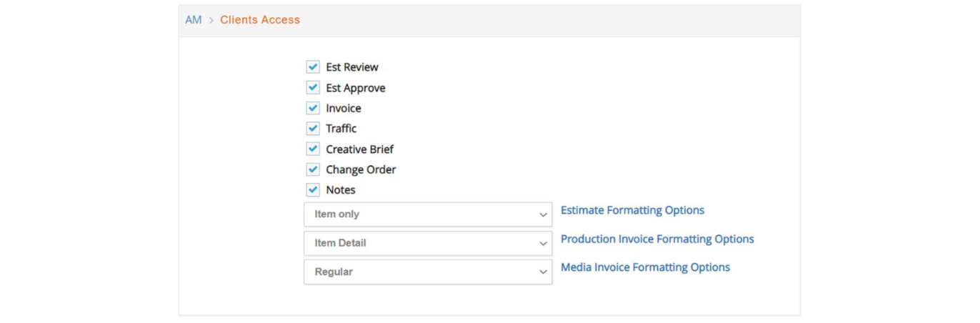Click the chevron arrow on Item only dropdown
Viewport: 980px width, 323px height.
[x=543, y=214]
